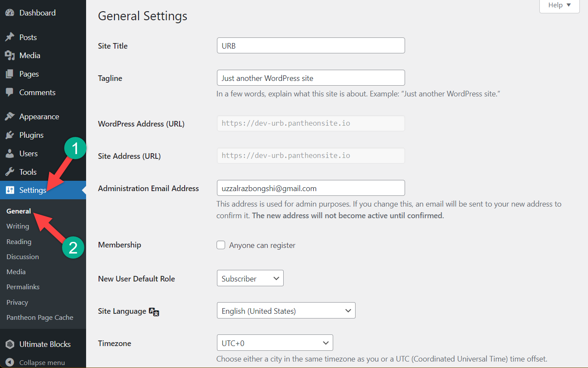
Task: Open the New User Default Role dropdown
Action: (x=250, y=278)
